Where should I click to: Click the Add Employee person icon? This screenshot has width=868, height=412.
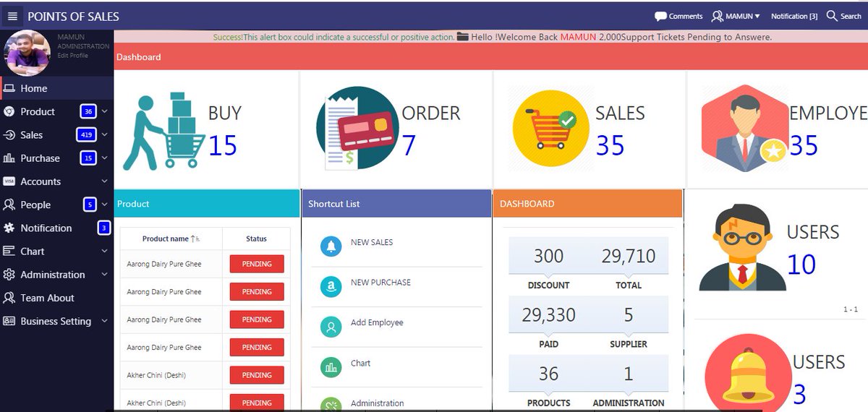pyautogui.click(x=331, y=327)
